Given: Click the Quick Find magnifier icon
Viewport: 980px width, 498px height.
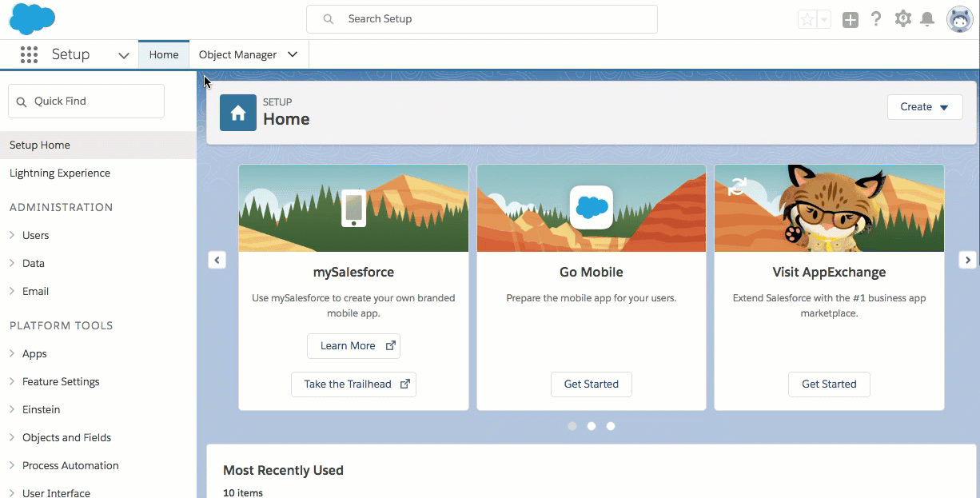Looking at the screenshot, I should tap(22, 102).
